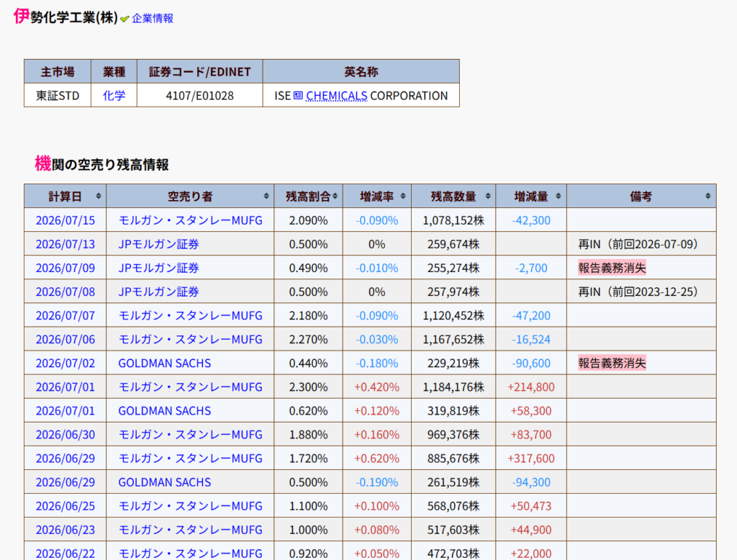Open the 2026/07/13 date link

pyautogui.click(x=65, y=244)
